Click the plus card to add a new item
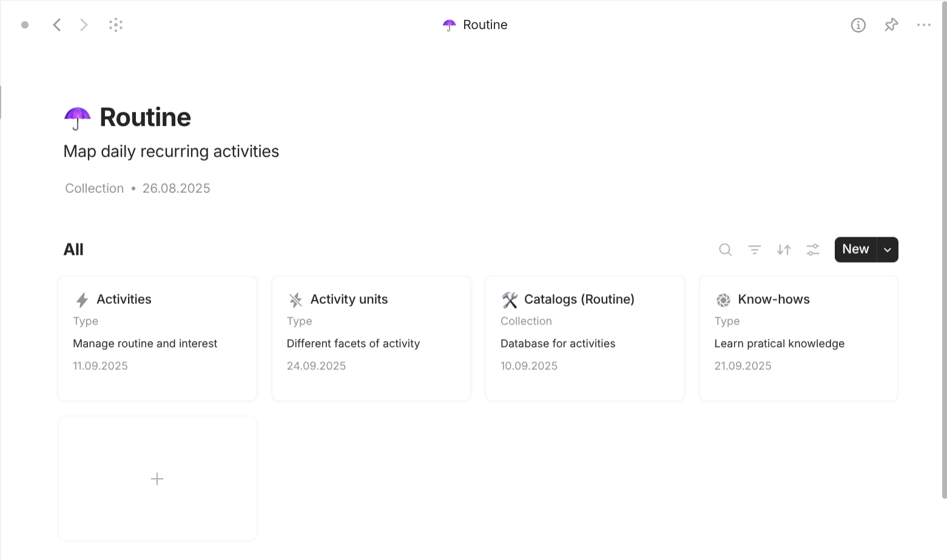The width and height of the screenshot is (947, 560). [157, 478]
